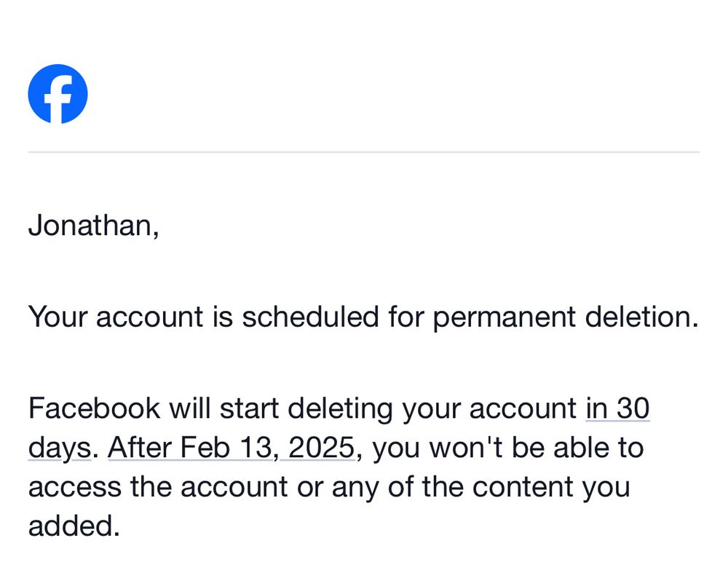This screenshot has height=570, width=728.
Task: Click the word "Facebook" in the paragraph
Action: pos(94,409)
